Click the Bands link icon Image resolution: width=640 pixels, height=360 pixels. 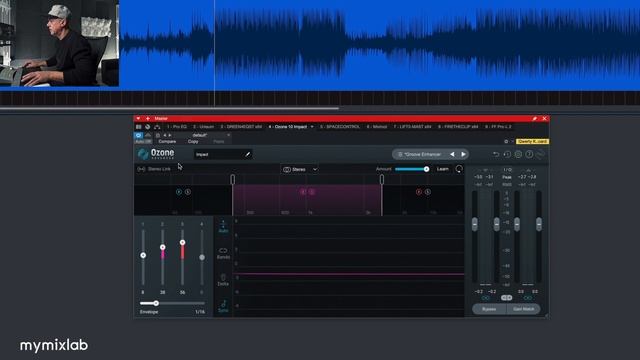[223, 253]
